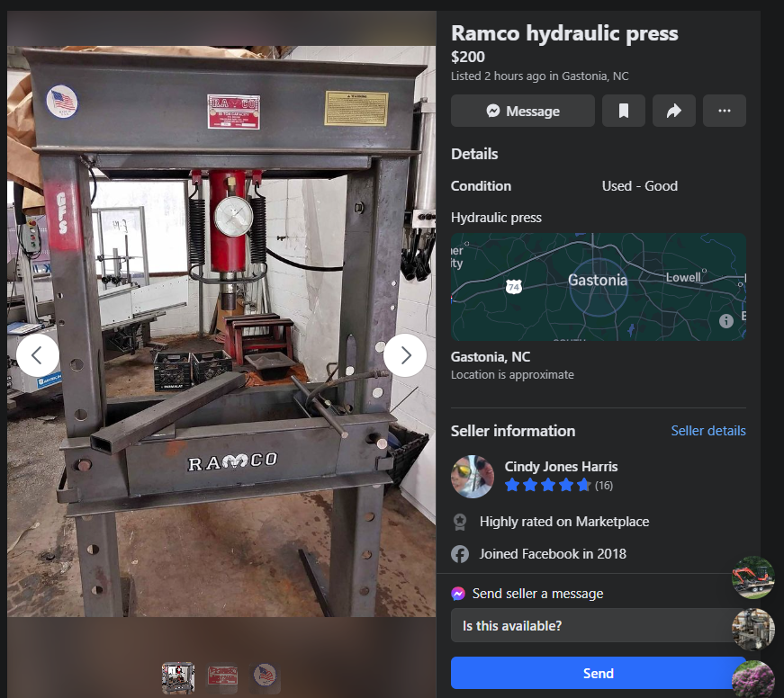This screenshot has height=698, width=784.
Task: Open the three-dot more options menu
Action: tap(724, 111)
